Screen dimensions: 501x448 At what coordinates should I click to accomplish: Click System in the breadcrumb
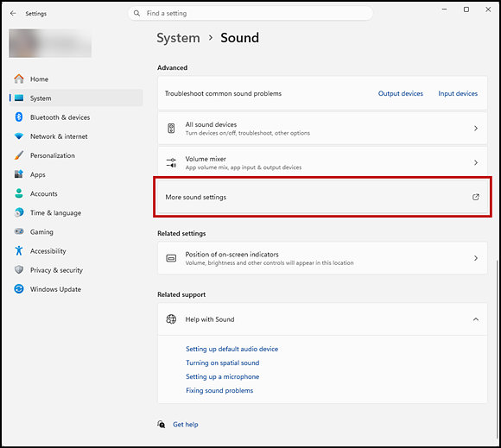178,38
